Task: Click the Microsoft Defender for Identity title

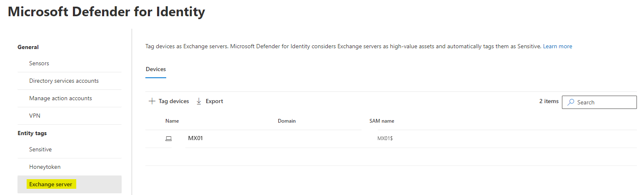Action: click(x=107, y=12)
